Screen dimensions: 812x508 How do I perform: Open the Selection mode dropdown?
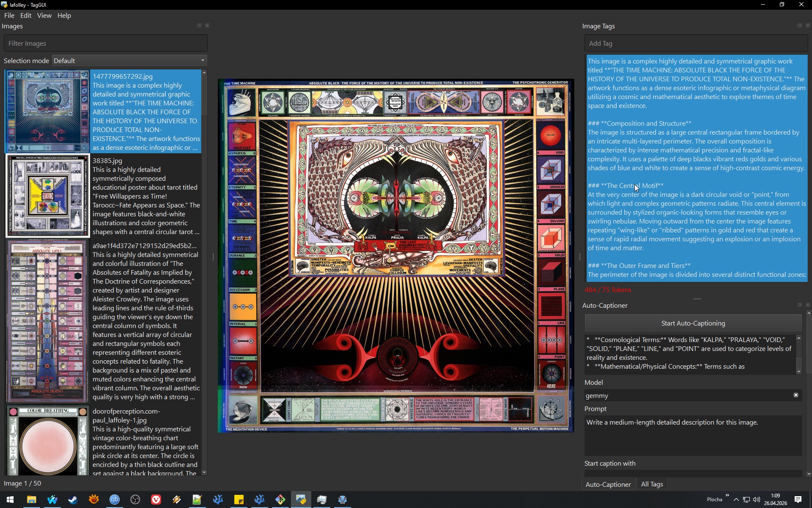pos(129,61)
